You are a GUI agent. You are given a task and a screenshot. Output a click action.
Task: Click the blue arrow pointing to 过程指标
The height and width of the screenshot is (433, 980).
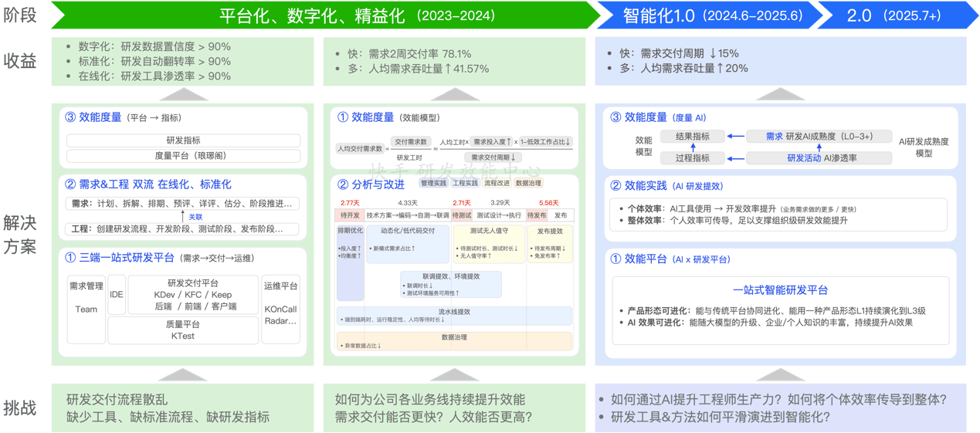tap(735, 158)
